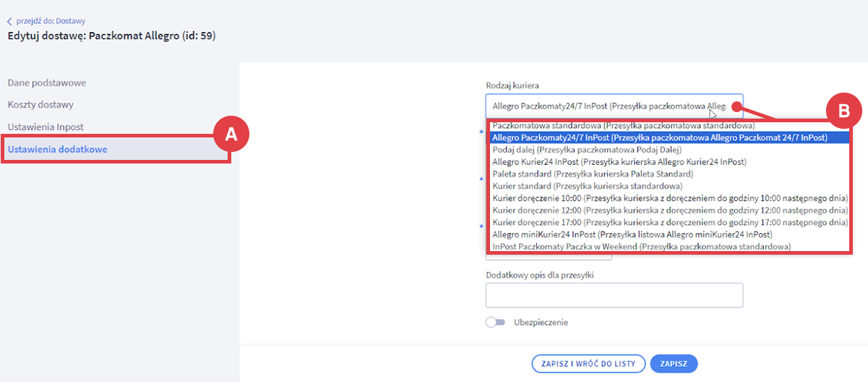
Task: Open the Ustawienia Inpost section
Action: point(46,127)
